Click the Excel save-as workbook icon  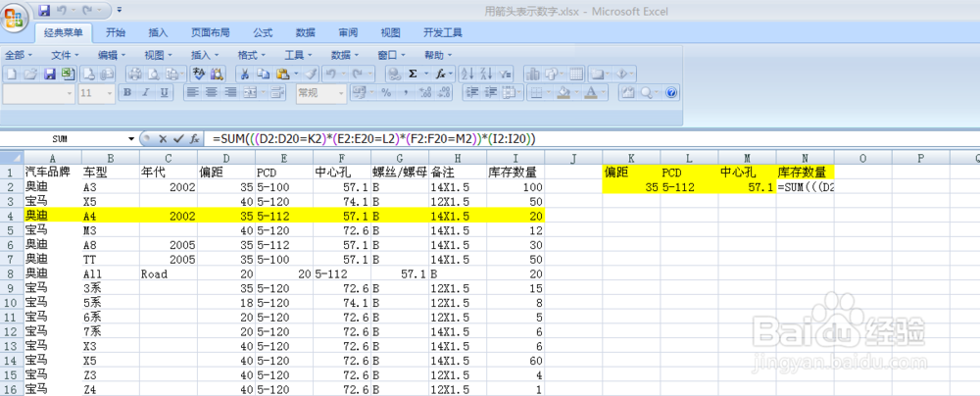(x=68, y=74)
